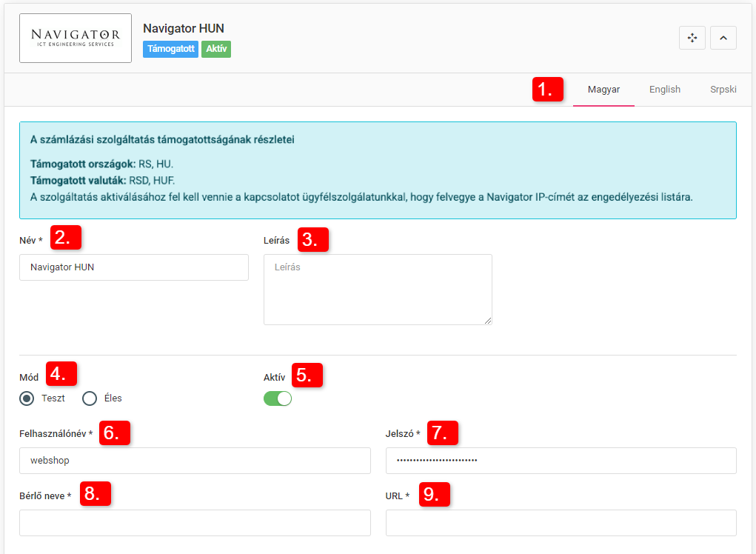
Task: Focus the Leírás text area
Action: click(377, 289)
